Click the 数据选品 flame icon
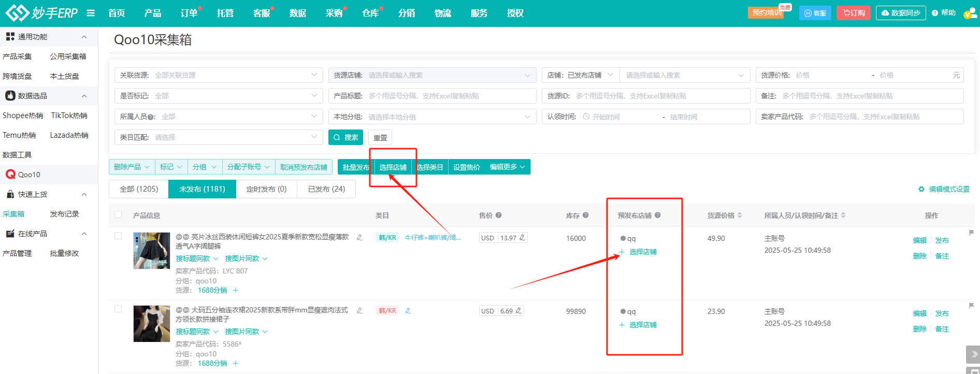Screen dimensions: 980x374 point(10,96)
